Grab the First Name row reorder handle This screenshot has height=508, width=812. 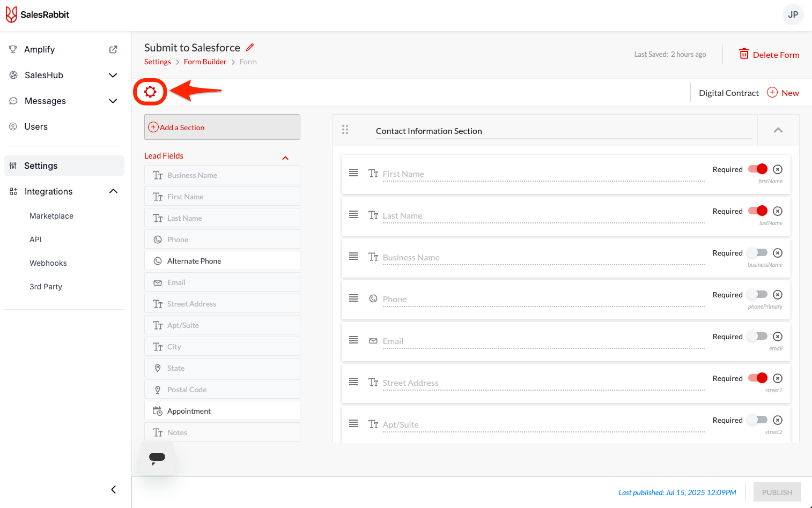353,173
